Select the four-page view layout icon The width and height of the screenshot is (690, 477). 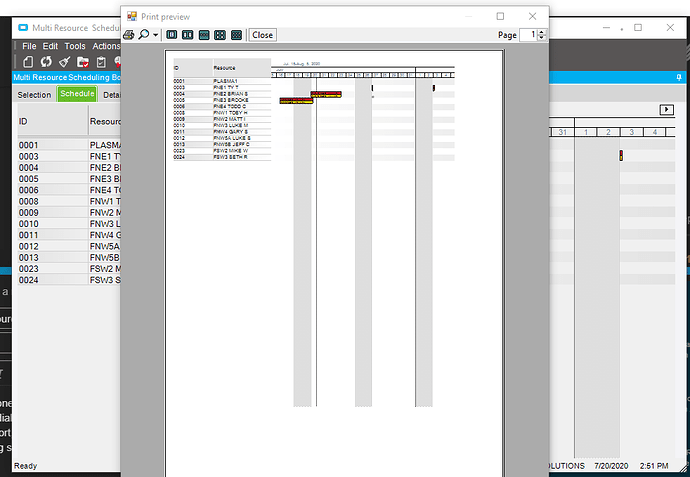tap(220, 35)
